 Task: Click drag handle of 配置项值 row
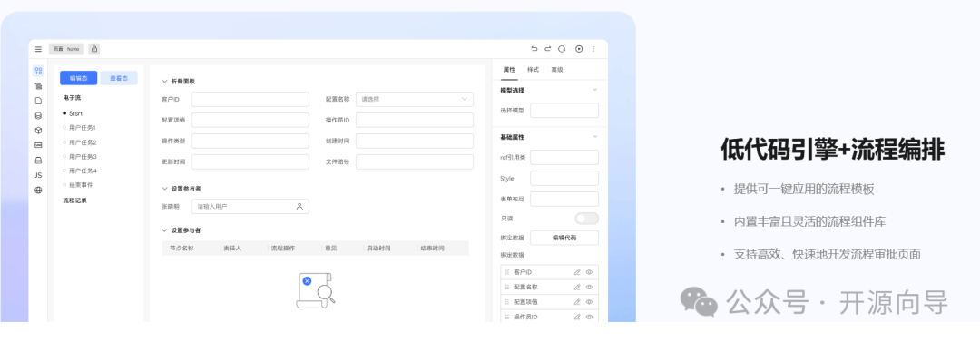coord(507,302)
